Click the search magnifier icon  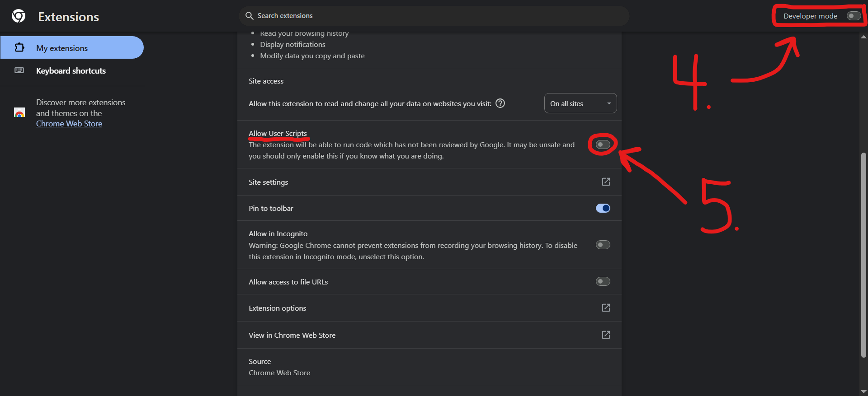pos(249,15)
